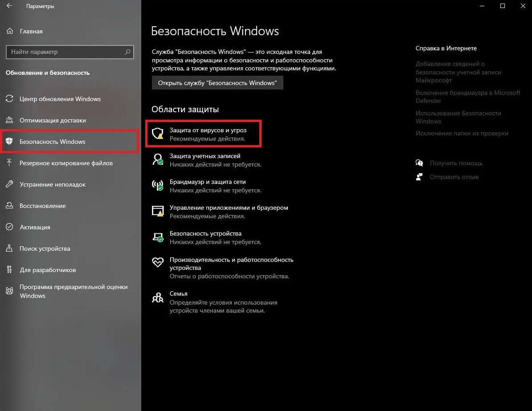
Task: Click the virus and threat protection shield icon
Action: click(157, 134)
